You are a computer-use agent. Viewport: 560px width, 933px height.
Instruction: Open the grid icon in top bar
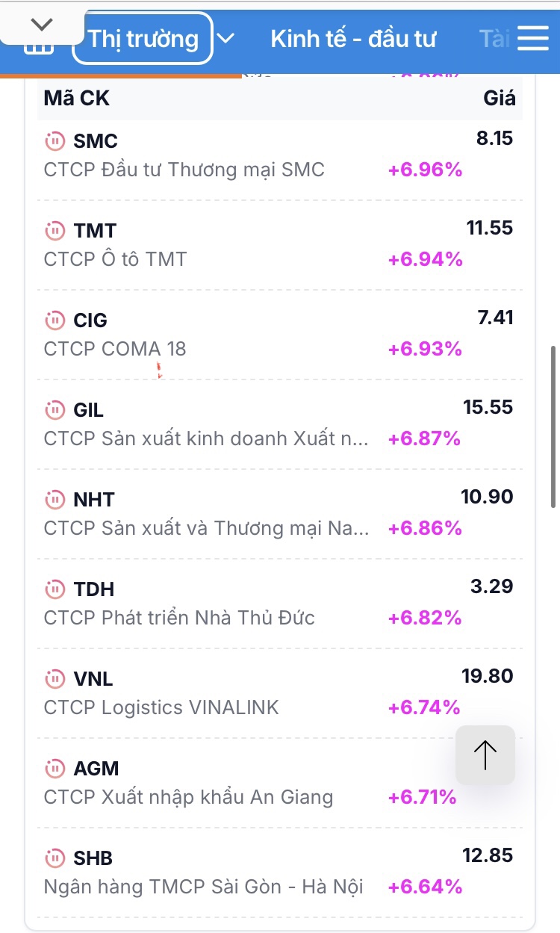(x=39, y=48)
